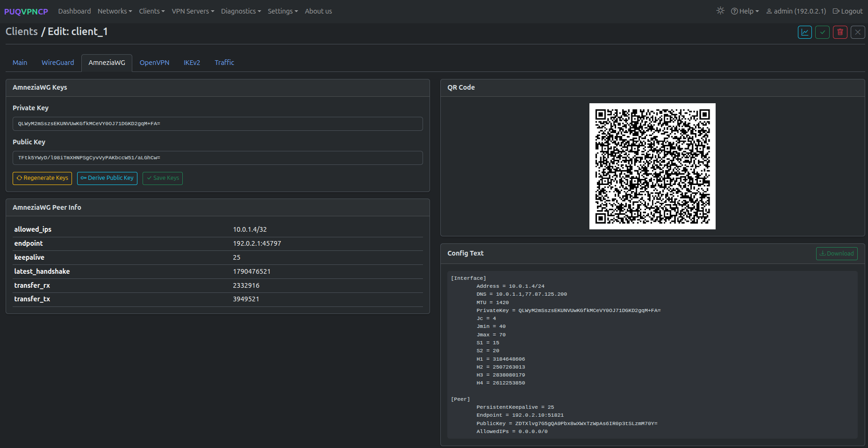Expand the Clients dropdown in navbar
This screenshot has width=868, height=448.
pyautogui.click(x=152, y=11)
